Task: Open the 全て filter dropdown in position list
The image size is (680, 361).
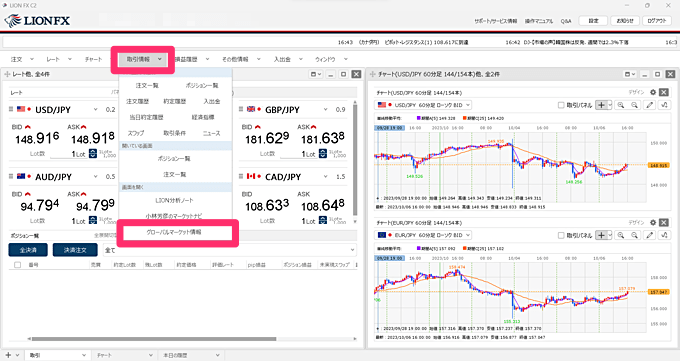Action: (x=229, y=250)
